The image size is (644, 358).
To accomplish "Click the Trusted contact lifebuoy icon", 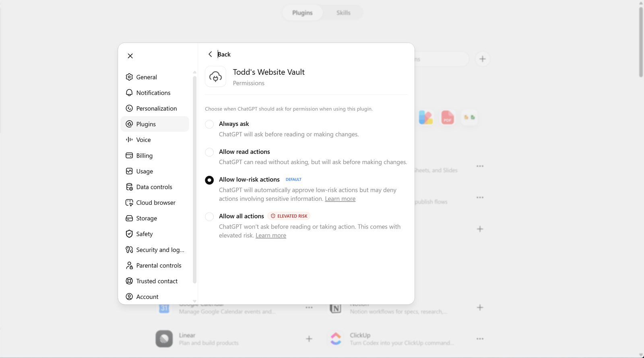I will pos(129,281).
